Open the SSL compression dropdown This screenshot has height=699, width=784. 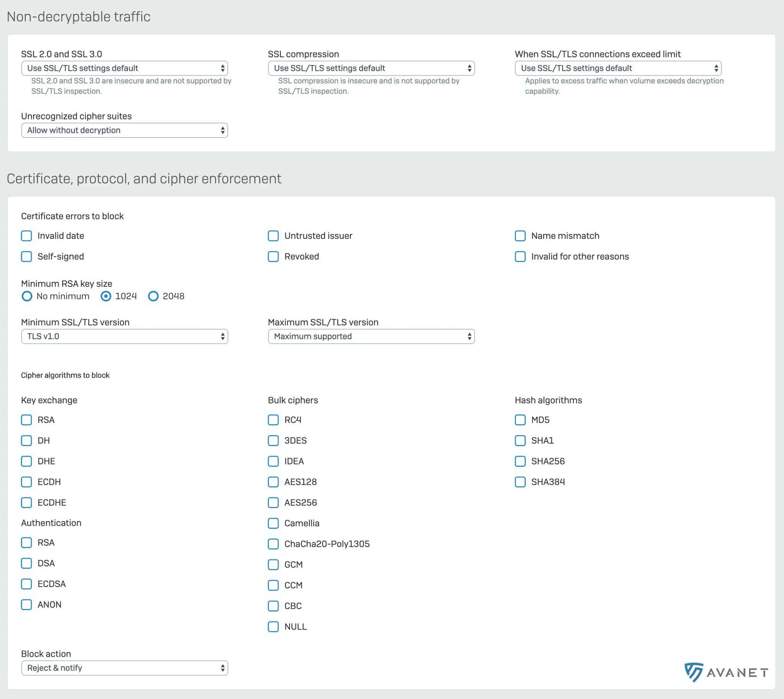tap(371, 69)
